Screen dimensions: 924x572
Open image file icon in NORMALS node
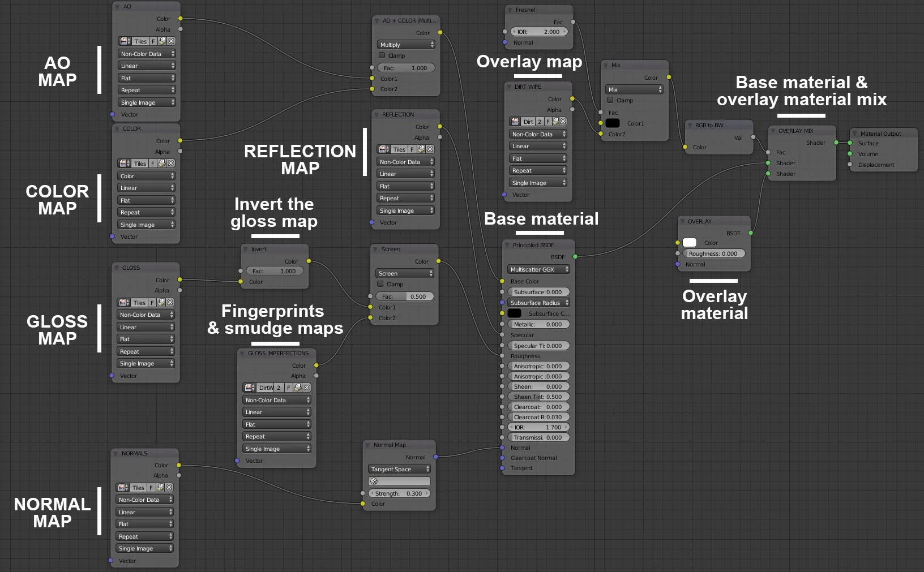[160, 488]
